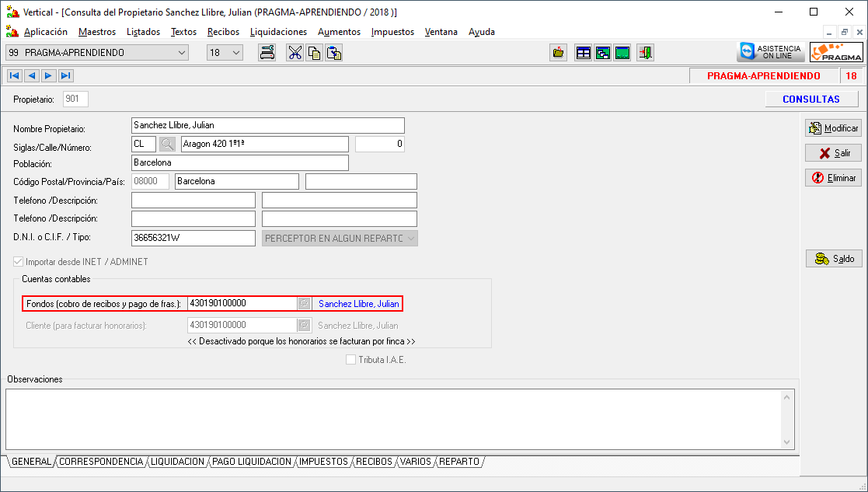Open the year 18 dropdown
Viewport: 868px width, 492px height.
click(236, 53)
